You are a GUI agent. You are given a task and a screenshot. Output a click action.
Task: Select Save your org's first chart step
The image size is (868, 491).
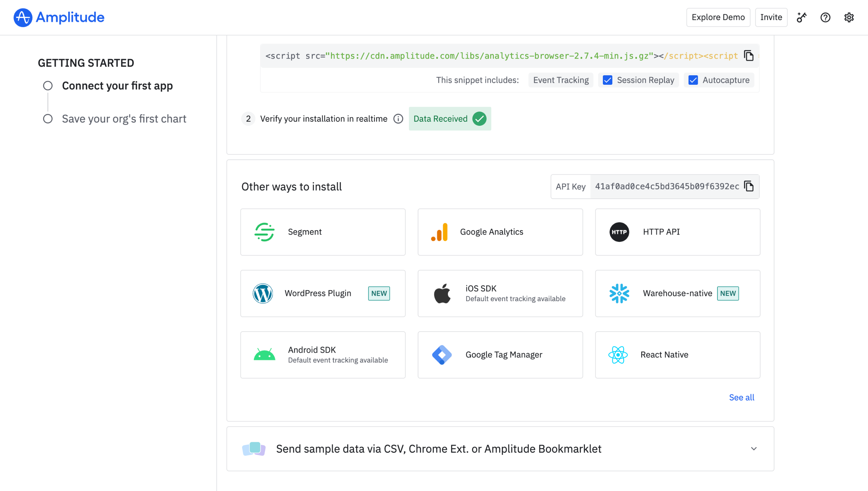124,119
